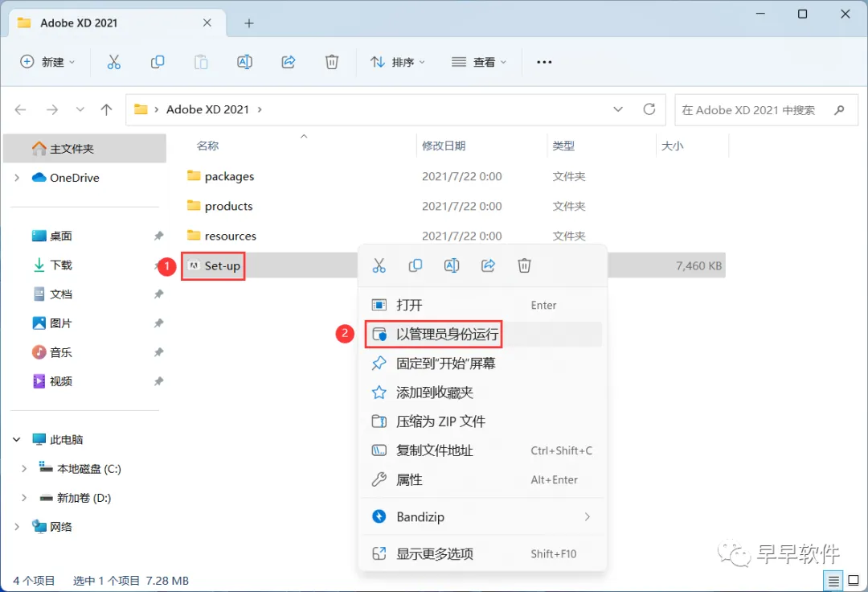Go forward with the right arrow button
The height and width of the screenshot is (592, 868).
[x=52, y=109]
